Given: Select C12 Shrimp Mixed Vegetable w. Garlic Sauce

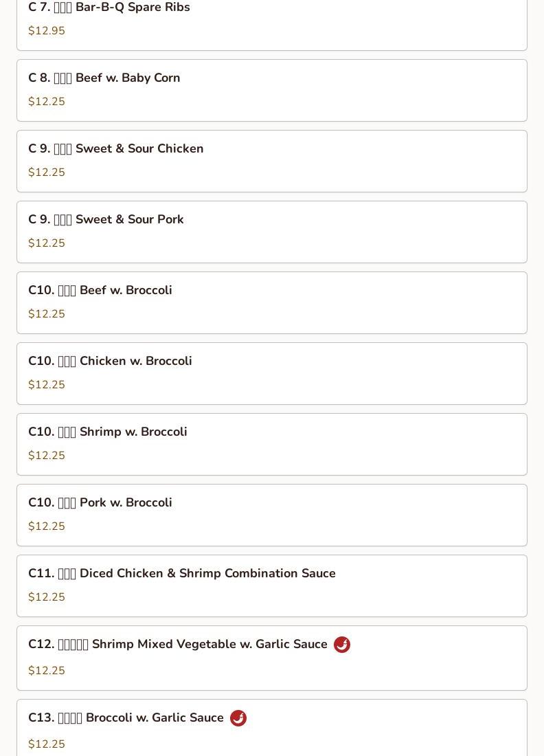Looking at the screenshot, I should pyautogui.click(x=272, y=658).
